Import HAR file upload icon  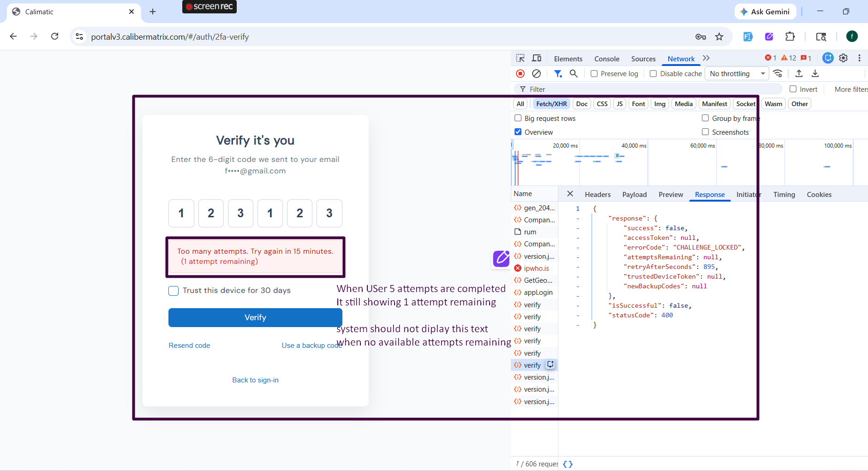pos(799,73)
